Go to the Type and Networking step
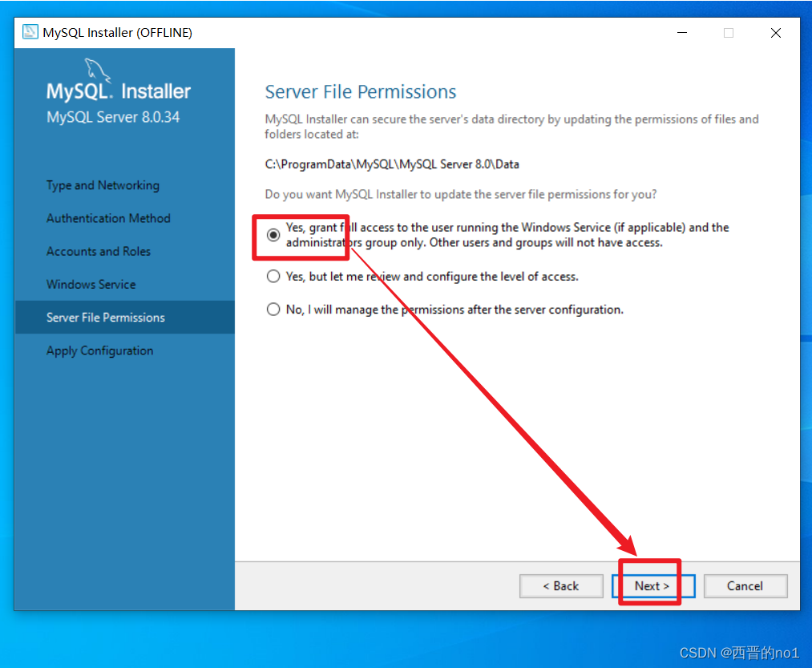The width and height of the screenshot is (812, 668). [103, 185]
